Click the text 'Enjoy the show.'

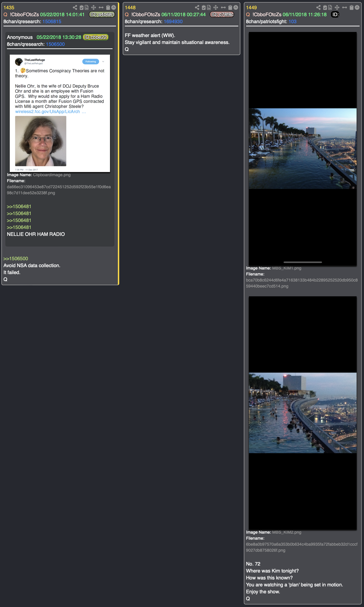(x=263, y=591)
